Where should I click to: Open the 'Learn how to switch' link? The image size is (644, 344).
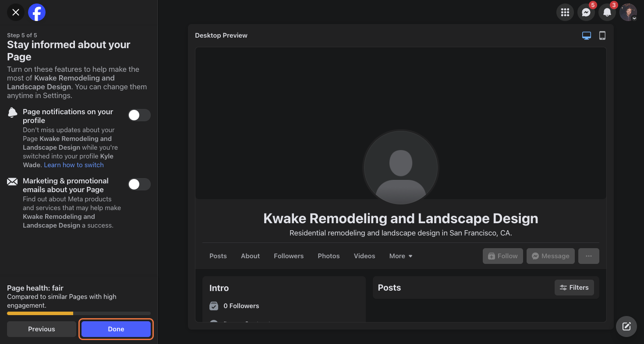pos(74,165)
